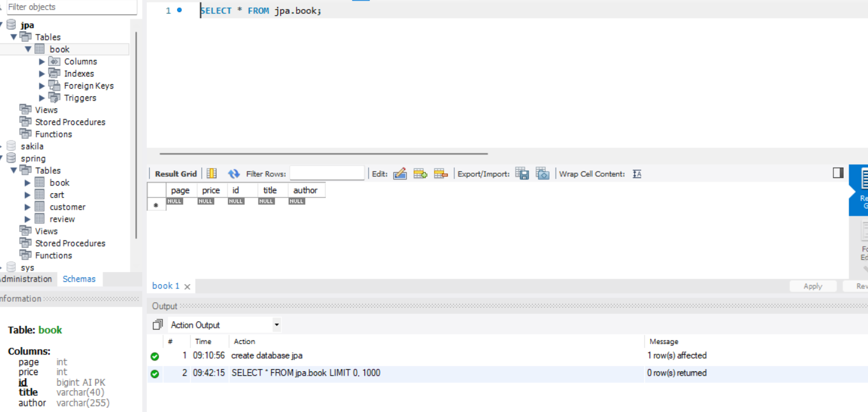Image resolution: width=868 pixels, height=412 pixels.
Task: Toggle wrap cell content in result grid
Action: [x=637, y=173]
